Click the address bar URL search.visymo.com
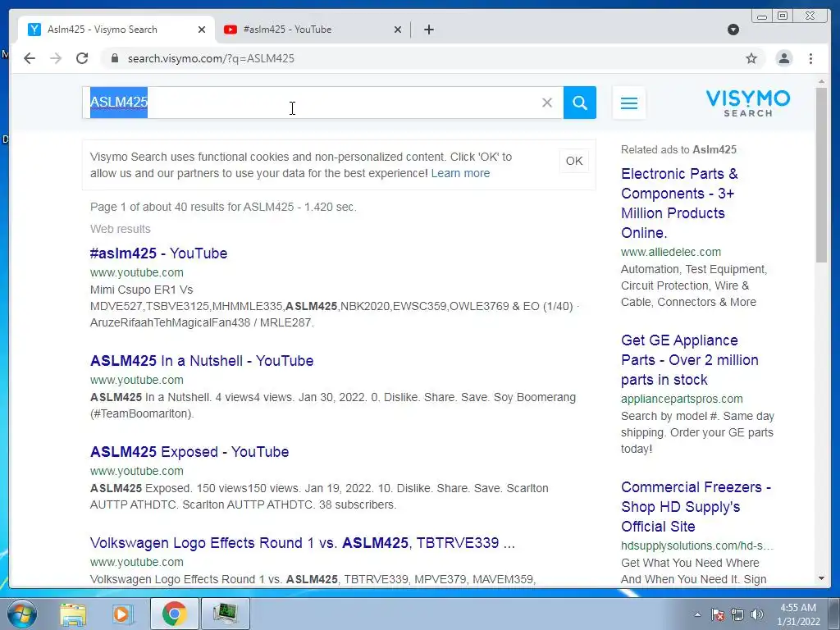Screen dimensions: 840x630 (211, 58)
